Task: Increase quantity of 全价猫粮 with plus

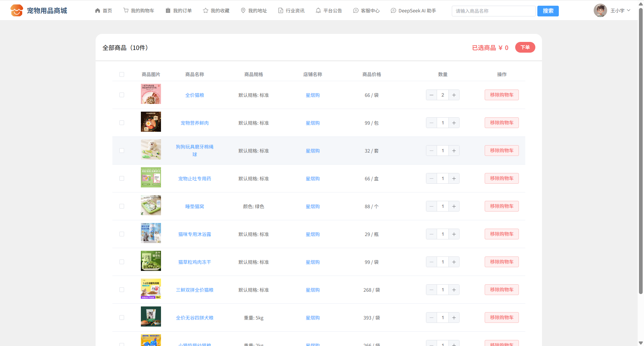Action: coord(454,95)
